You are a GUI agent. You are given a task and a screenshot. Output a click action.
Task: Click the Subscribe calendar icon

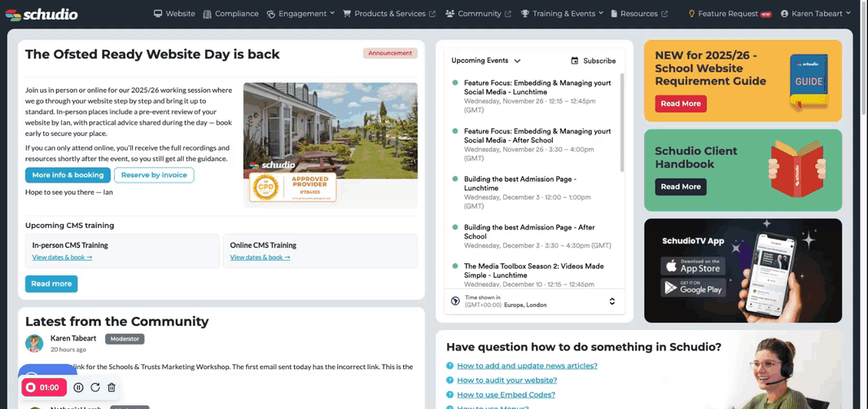point(575,60)
